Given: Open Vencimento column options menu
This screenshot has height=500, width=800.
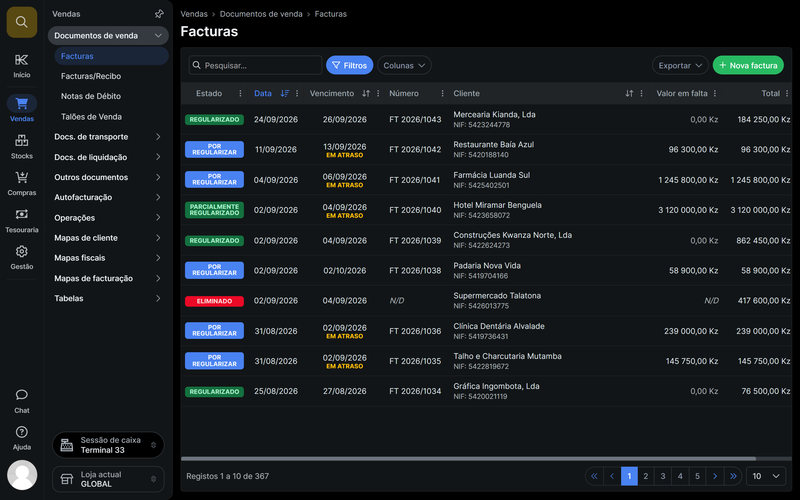Looking at the screenshot, I should click(x=378, y=93).
